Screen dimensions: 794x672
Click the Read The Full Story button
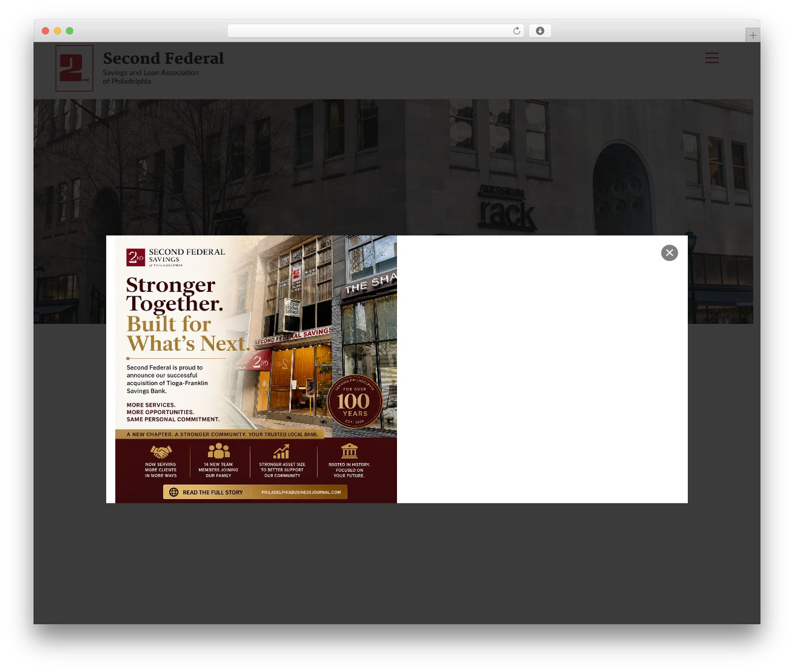point(256,492)
